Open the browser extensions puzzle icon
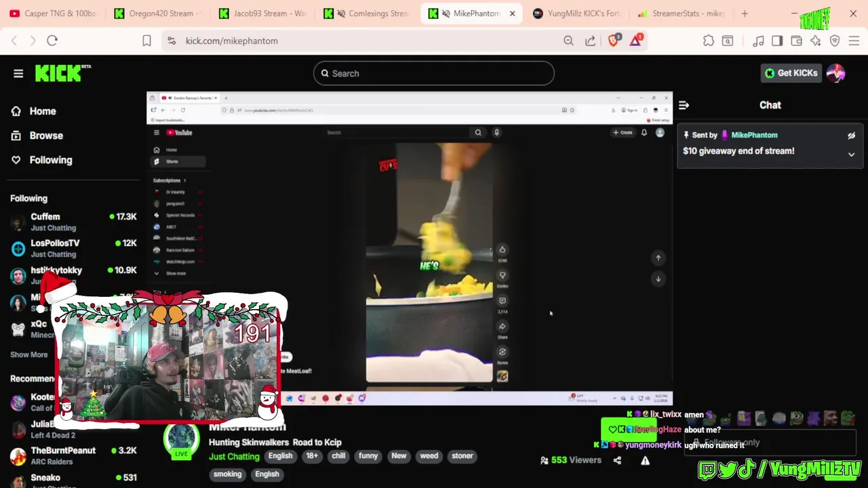 point(709,41)
